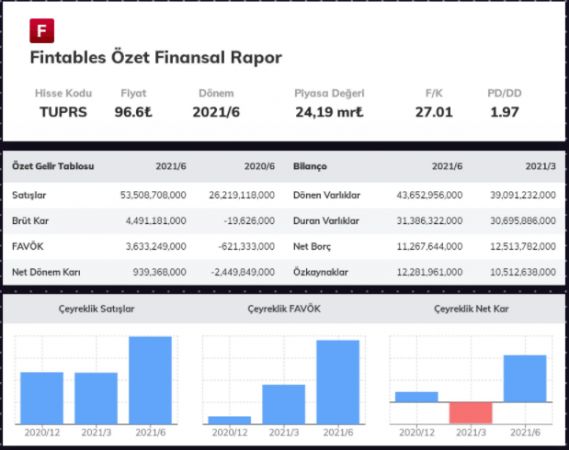The image size is (569, 450).
Task: Click the price value 96.6₺
Action: pyautogui.click(x=133, y=112)
